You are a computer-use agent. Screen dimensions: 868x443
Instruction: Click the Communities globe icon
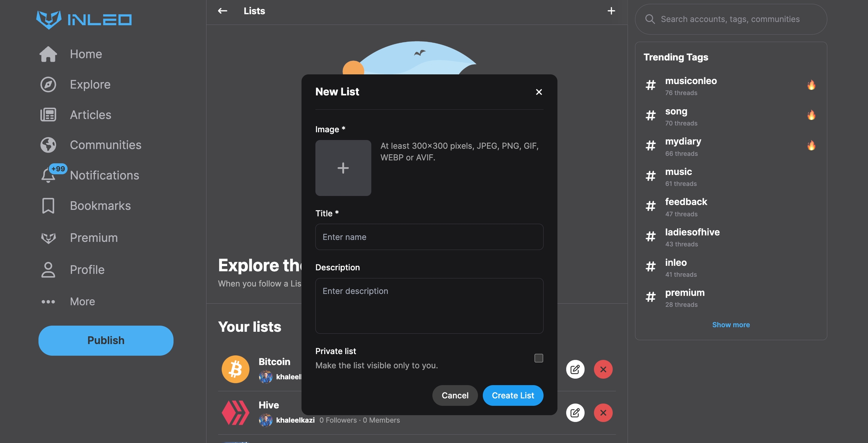coord(48,145)
